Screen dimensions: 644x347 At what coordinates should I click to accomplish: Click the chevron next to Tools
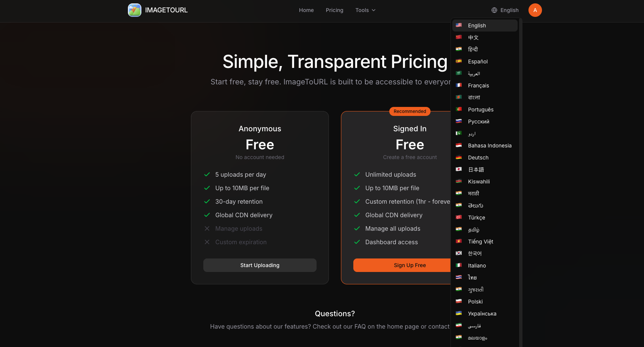point(374,10)
